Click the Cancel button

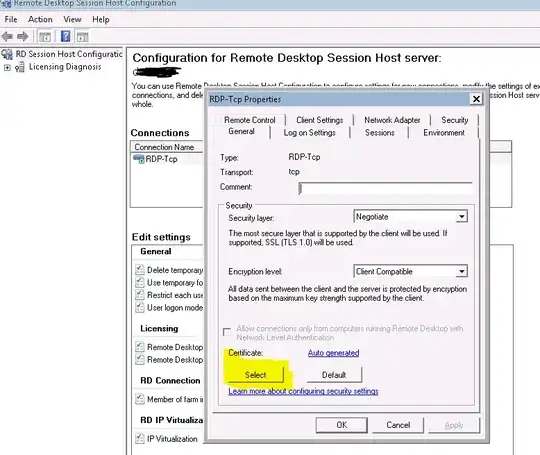[398, 425]
